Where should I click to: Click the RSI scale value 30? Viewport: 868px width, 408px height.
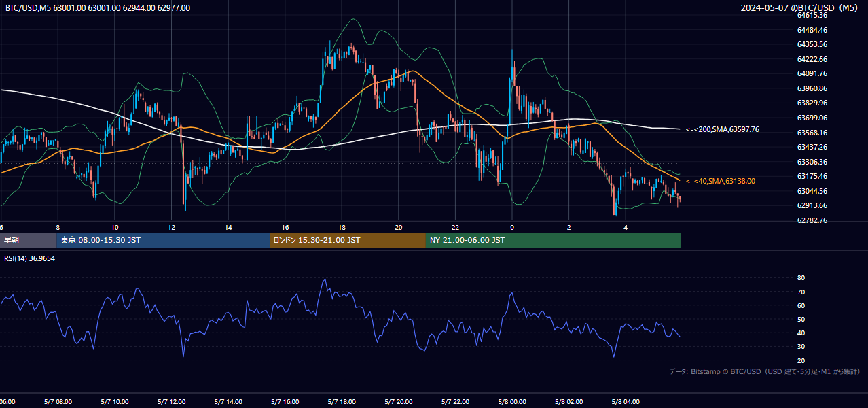pos(801,346)
